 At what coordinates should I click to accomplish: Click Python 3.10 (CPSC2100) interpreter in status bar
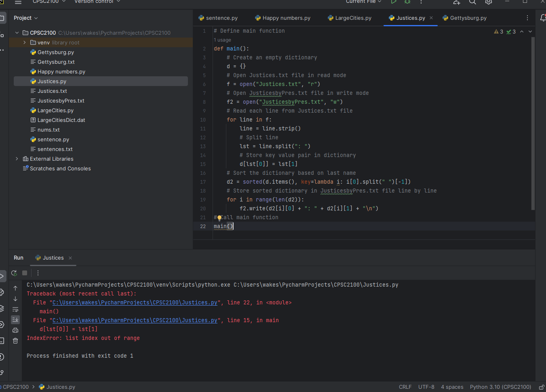500,387
